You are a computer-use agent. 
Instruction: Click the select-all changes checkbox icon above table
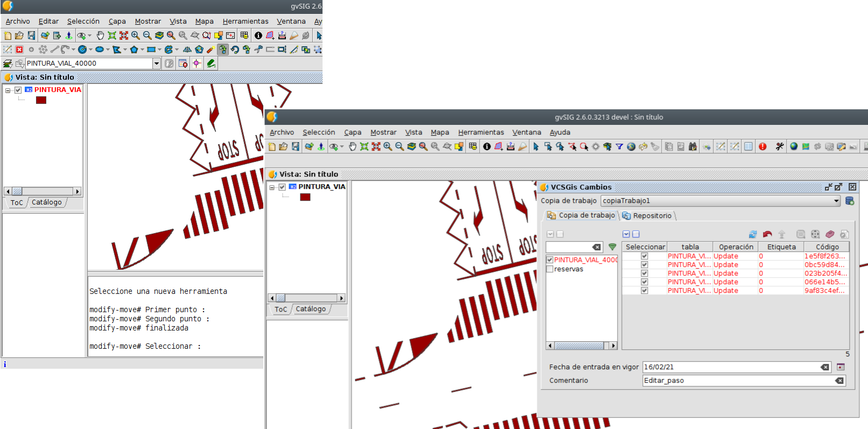pos(626,234)
